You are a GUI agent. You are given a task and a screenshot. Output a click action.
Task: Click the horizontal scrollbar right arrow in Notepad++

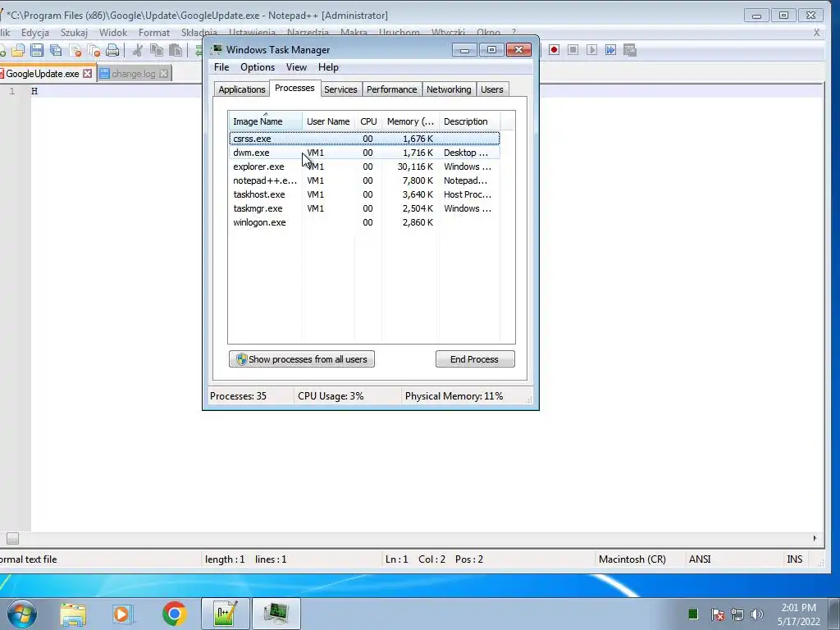pyautogui.click(x=815, y=538)
